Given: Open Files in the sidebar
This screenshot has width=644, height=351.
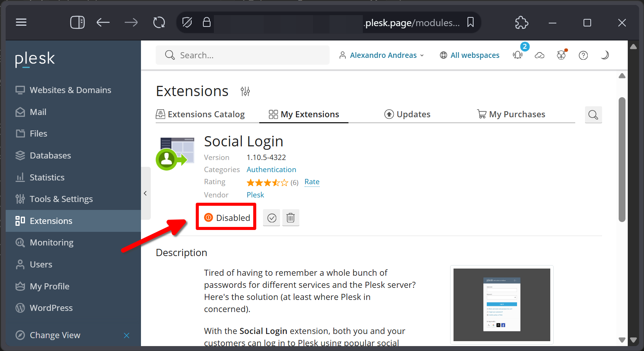Looking at the screenshot, I should 73,134.
